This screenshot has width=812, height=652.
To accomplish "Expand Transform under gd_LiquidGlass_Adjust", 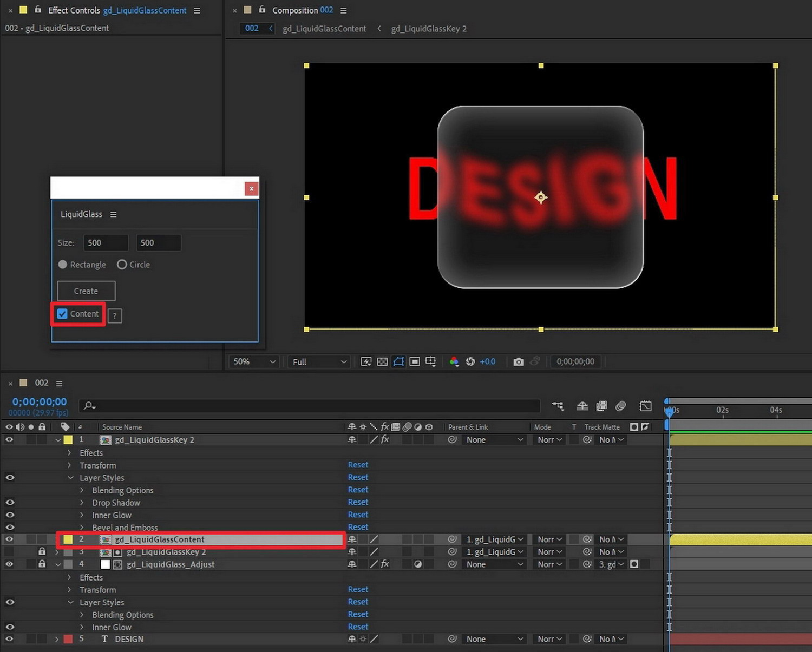I will tap(69, 590).
